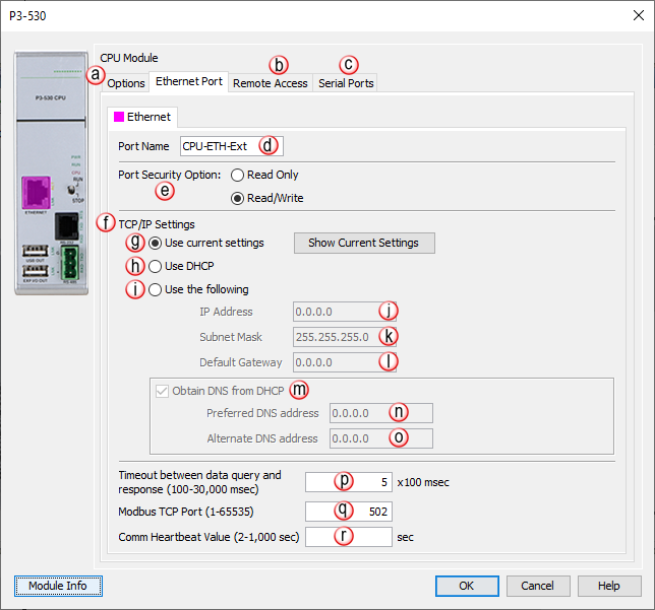
Task: Open Help for this dialog
Action: click(608, 585)
